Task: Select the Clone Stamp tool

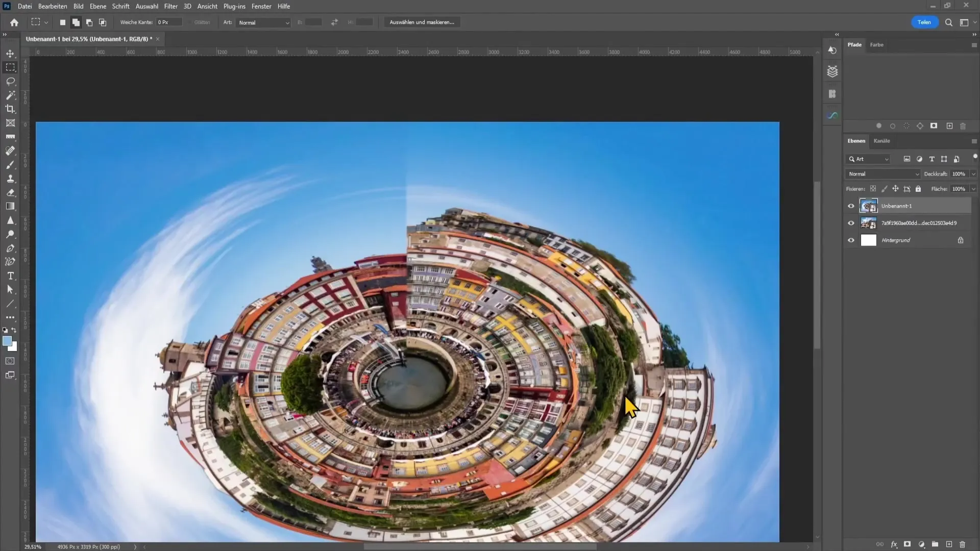Action: point(10,179)
